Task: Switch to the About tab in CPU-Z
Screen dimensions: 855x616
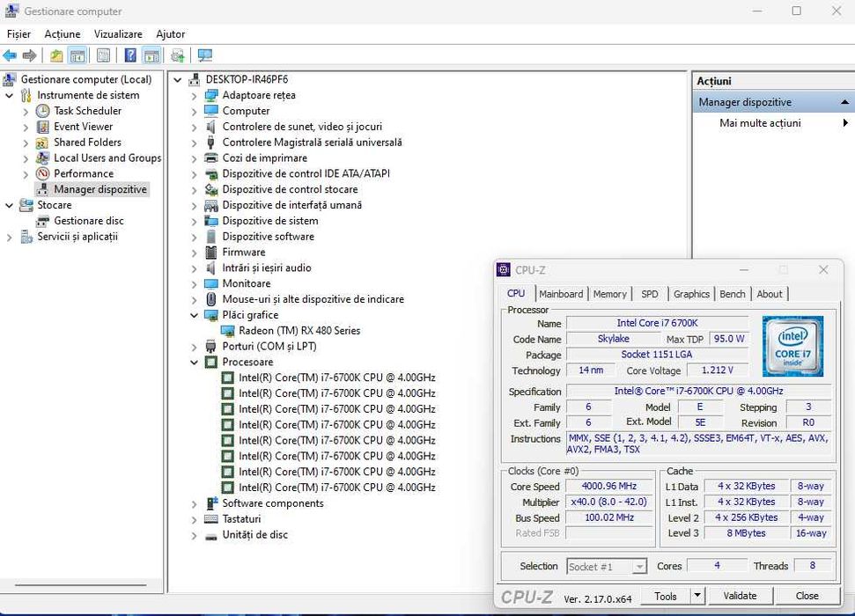Action: [770, 294]
